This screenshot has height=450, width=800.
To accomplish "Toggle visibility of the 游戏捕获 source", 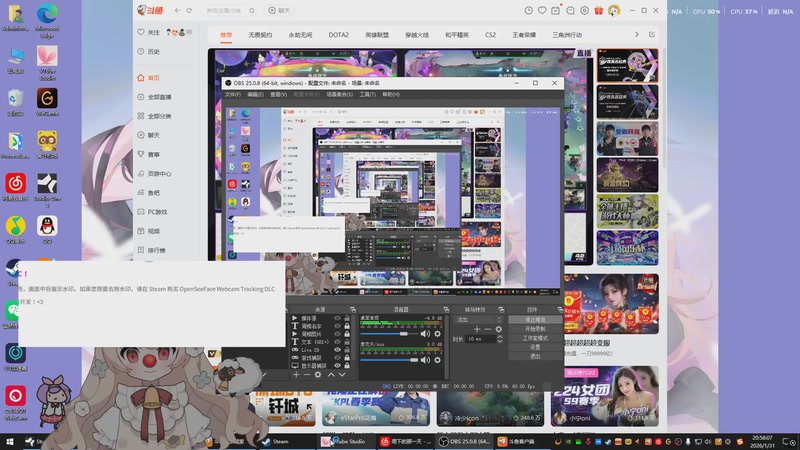I will click(x=337, y=358).
